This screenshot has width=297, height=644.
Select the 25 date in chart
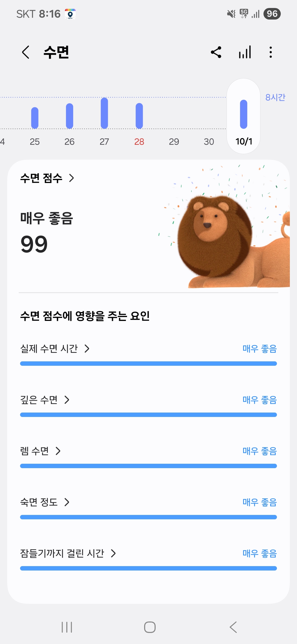[35, 141]
